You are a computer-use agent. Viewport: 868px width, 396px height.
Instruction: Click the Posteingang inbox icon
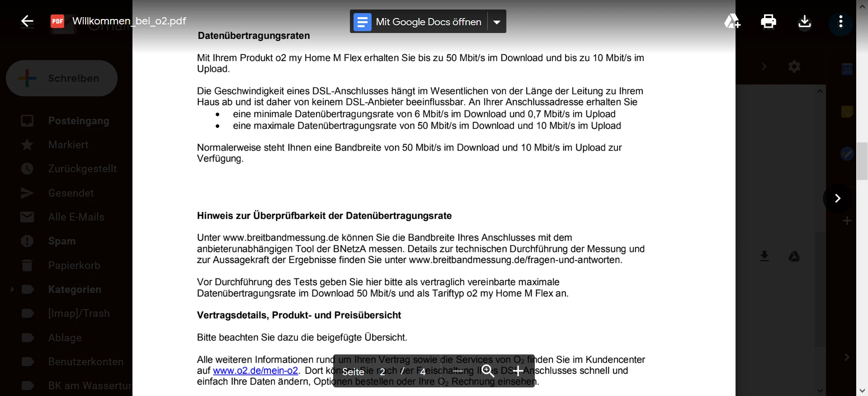27,121
